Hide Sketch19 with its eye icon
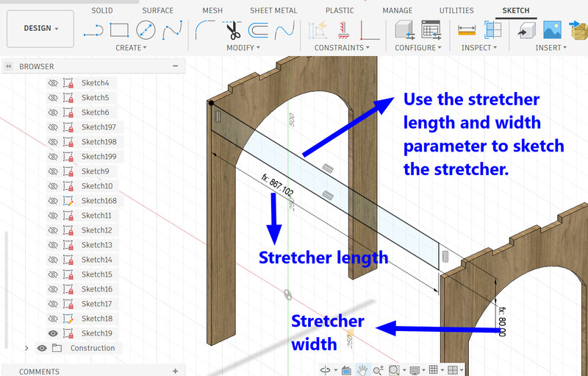This screenshot has width=588, height=376. [53, 333]
